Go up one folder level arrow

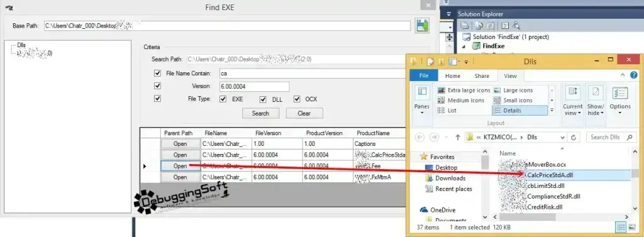[x=458, y=137]
